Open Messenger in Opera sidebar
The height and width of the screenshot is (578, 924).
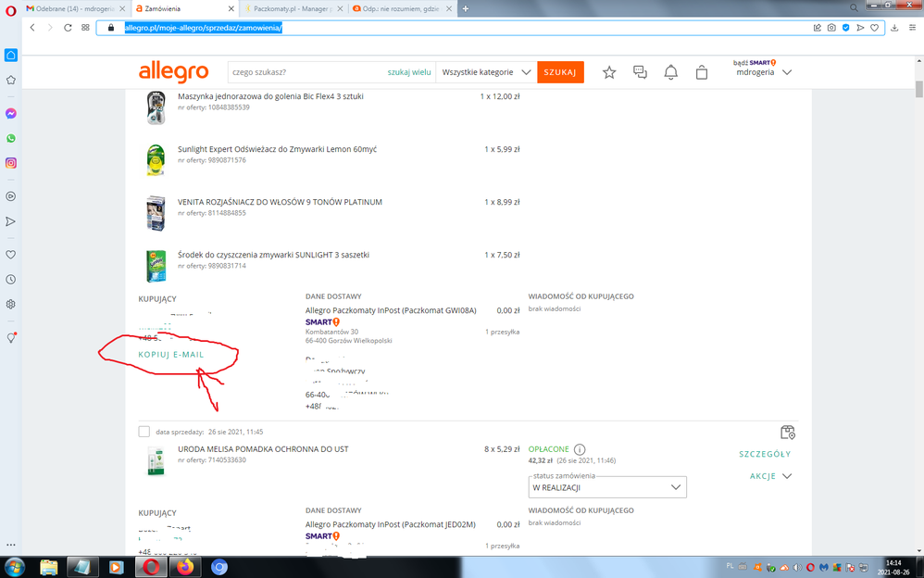coord(10,113)
